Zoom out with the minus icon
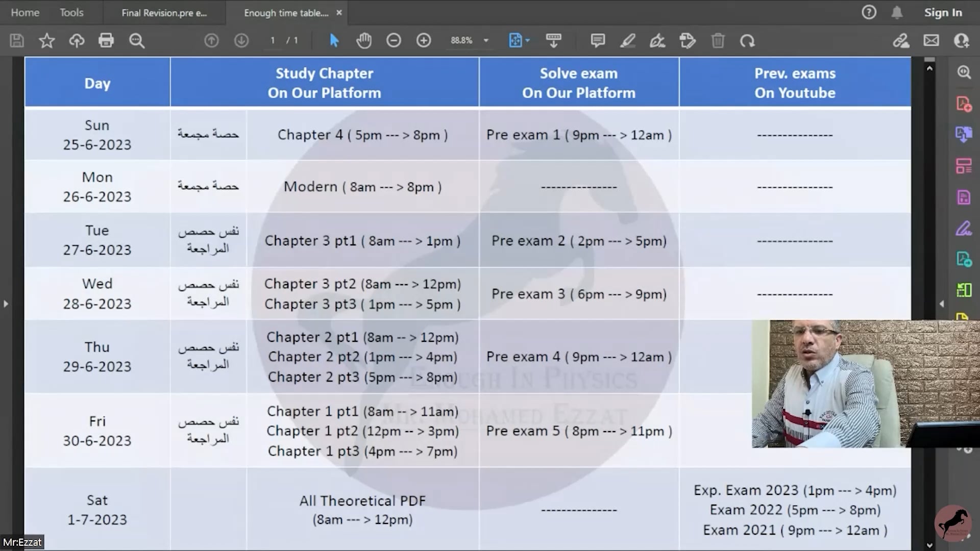The height and width of the screenshot is (551, 980). tap(394, 40)
